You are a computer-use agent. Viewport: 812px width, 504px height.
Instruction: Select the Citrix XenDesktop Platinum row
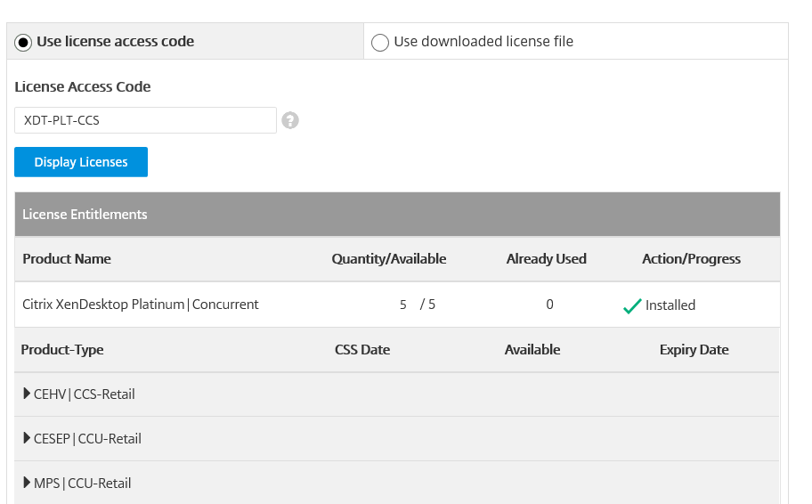click(x=141, y=305)
